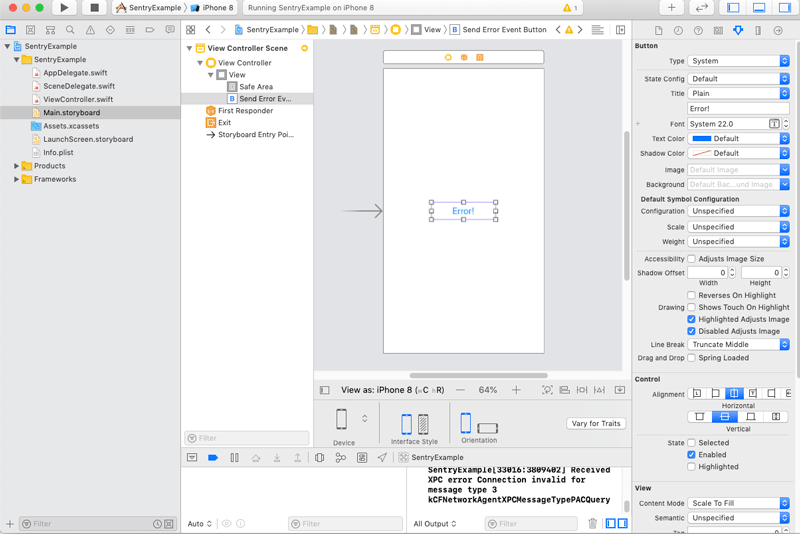Show the File inspector
The image size is (800, 534).
coord(659,31)
